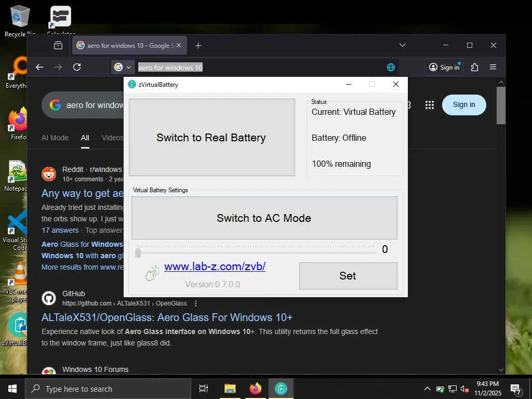
Task: Open the Google apps grid icon
Action: (x=430, y=105)
